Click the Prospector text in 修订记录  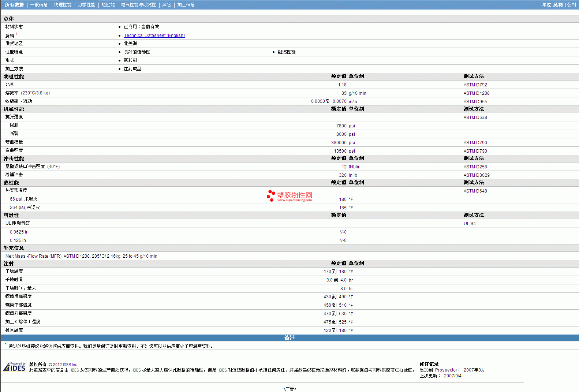pos(446,370)
